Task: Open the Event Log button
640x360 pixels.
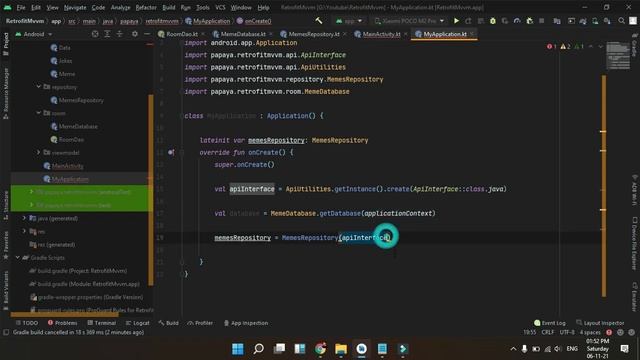Action: pos(550,323)
